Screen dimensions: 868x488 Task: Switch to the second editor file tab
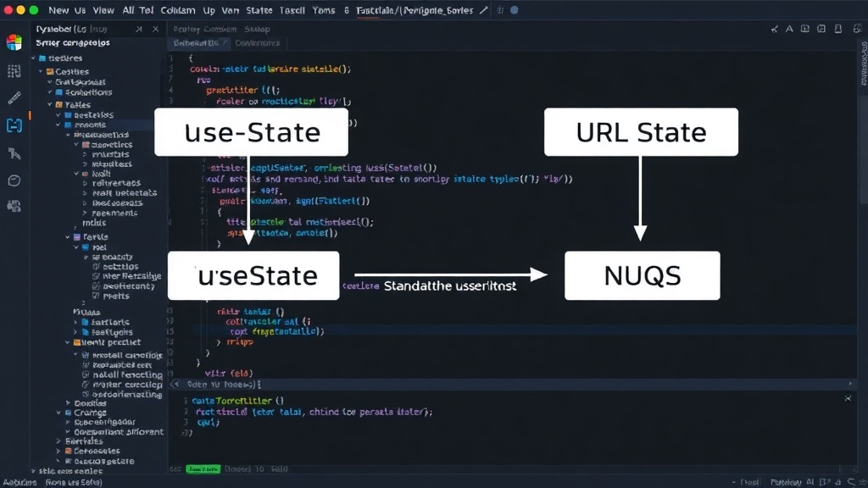[x=258, y=42]
